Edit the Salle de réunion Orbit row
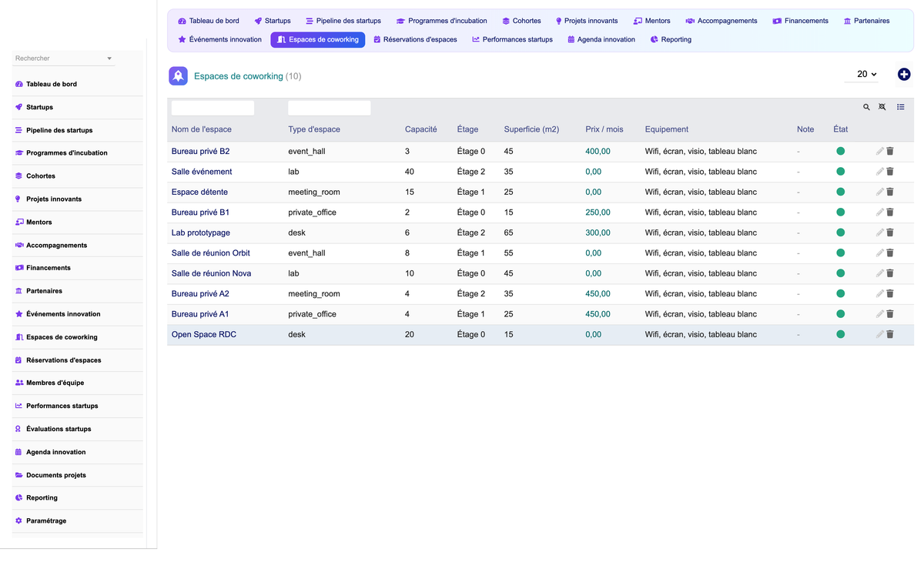The width and height of the screenshot is (924, 572). pos(880,253)
